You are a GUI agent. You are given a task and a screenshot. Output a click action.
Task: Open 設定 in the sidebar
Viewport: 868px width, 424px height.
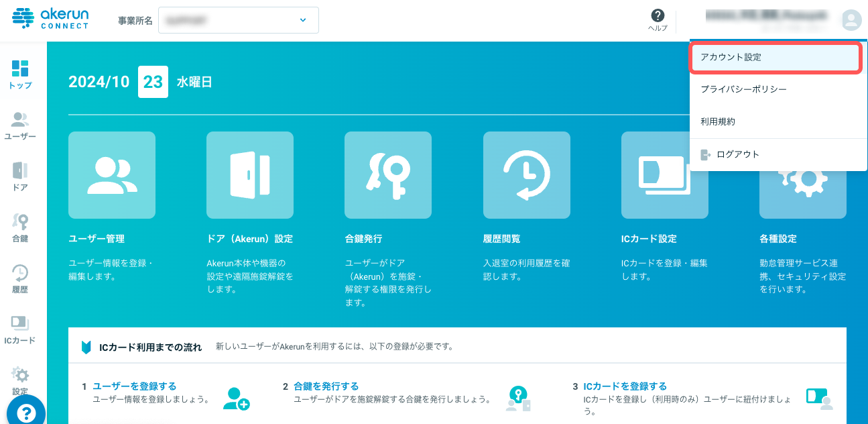(20, 380)
